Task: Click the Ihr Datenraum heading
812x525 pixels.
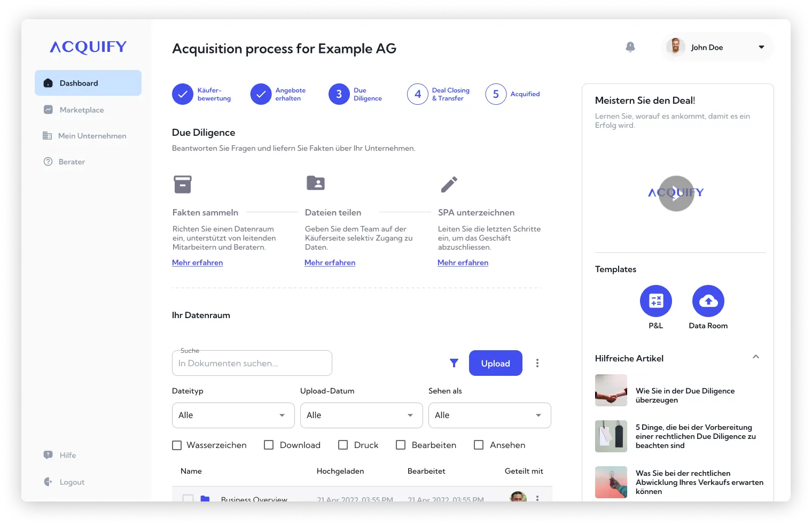Action: pyautogui.click(x=201, y=315)
